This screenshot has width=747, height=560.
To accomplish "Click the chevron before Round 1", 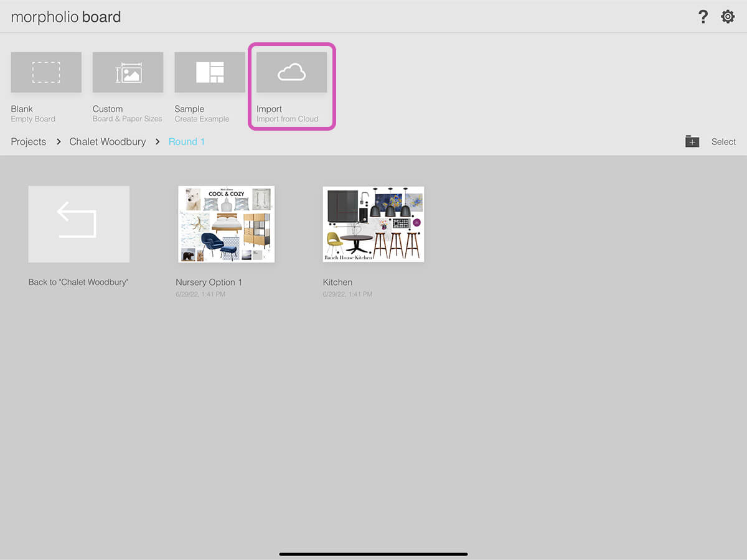I will [x=157, y=142].
